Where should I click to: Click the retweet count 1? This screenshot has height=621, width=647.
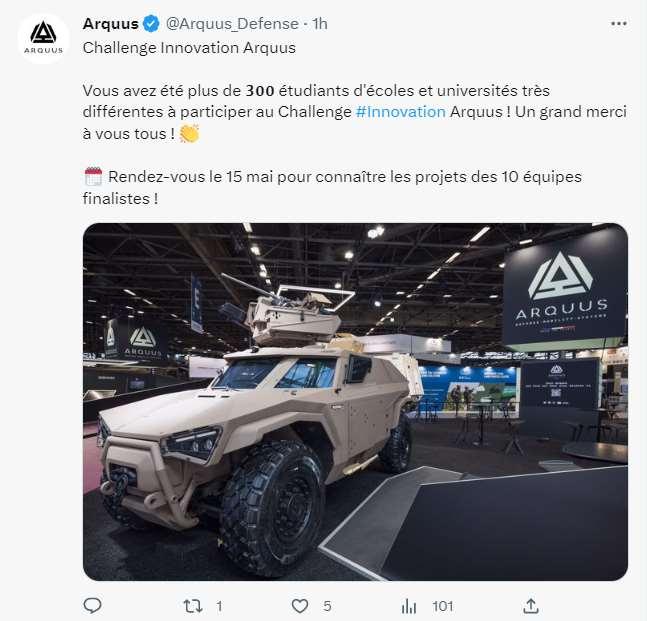(x=219, y=606)
